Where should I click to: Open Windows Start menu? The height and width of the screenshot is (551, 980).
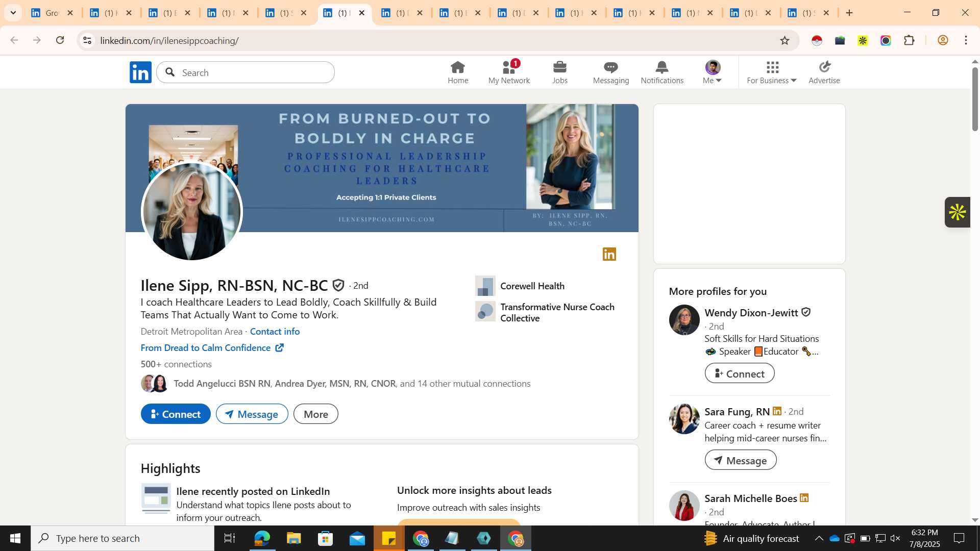[x=15, y=538]
